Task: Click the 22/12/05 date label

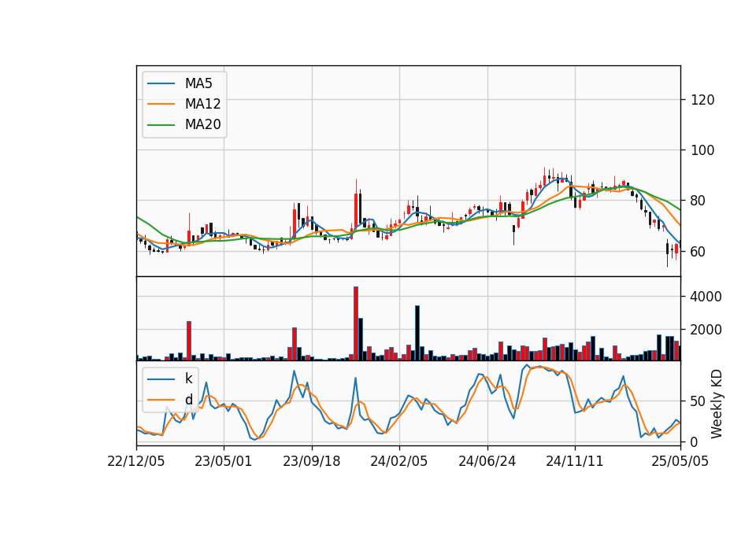Action: coord(136,461)
